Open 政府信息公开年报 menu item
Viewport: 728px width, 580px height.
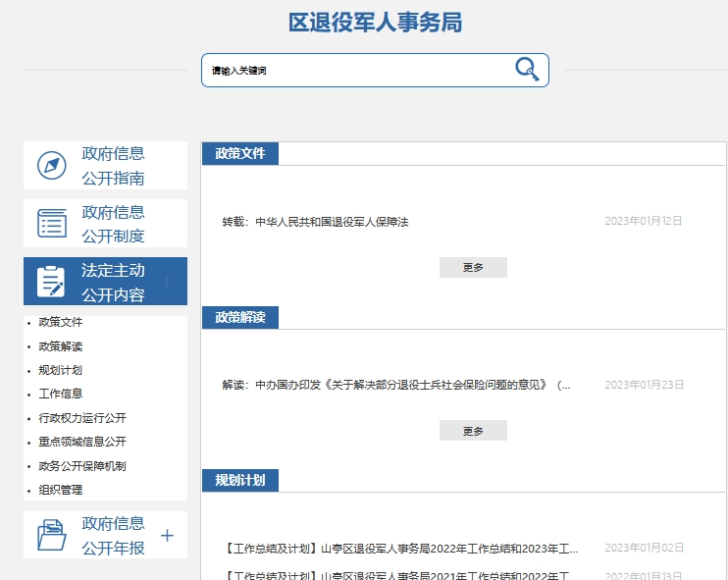pos(105,535)
